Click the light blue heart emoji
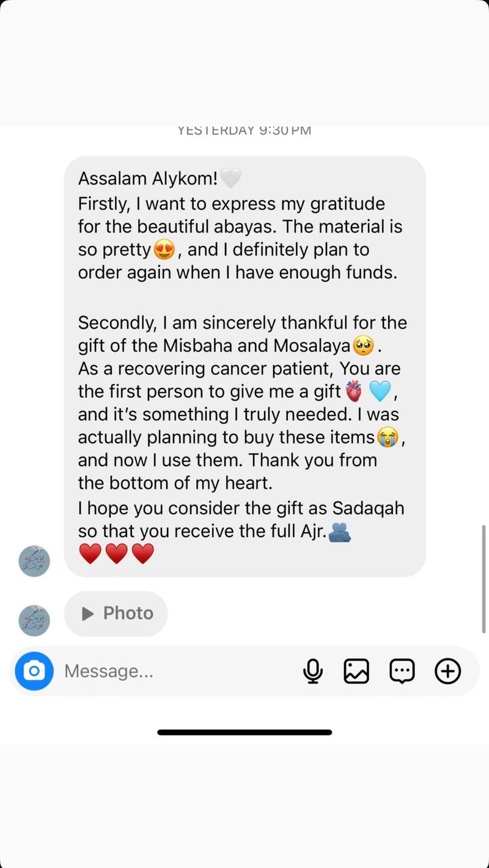489x868 pixels. point(381,391)
